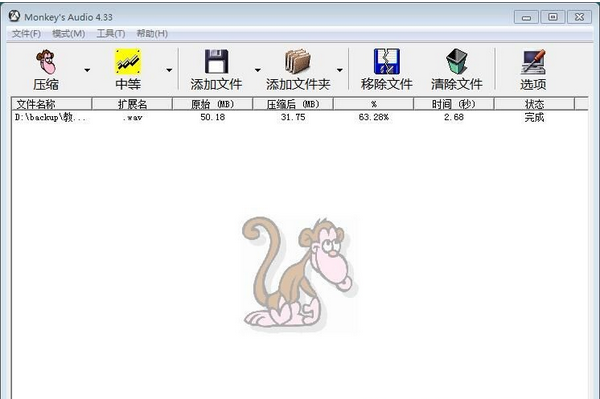The height and width of the screenshot is (399, 600).
Task: Click the 50.18 original size value
Action: click(x=213, y=117)
